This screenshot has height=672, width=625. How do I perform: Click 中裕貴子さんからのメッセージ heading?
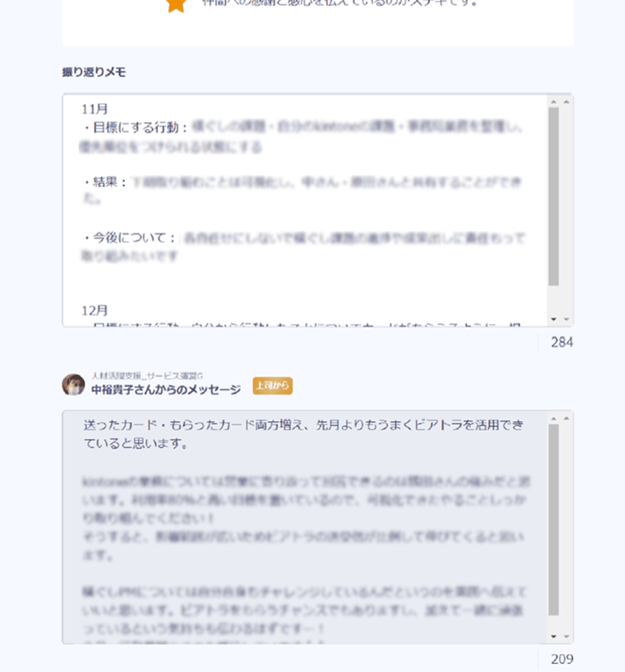[x=166, y=389]
